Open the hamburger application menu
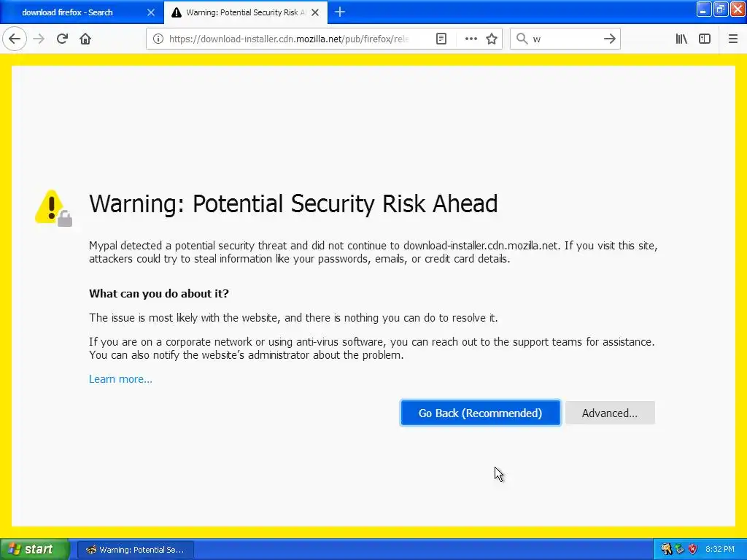 point(732,39)
